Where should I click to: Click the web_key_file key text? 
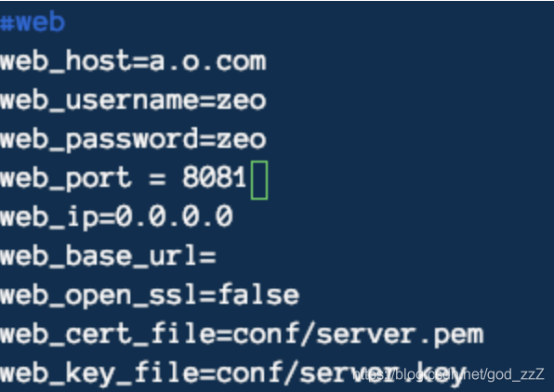[x=99, y=373]
